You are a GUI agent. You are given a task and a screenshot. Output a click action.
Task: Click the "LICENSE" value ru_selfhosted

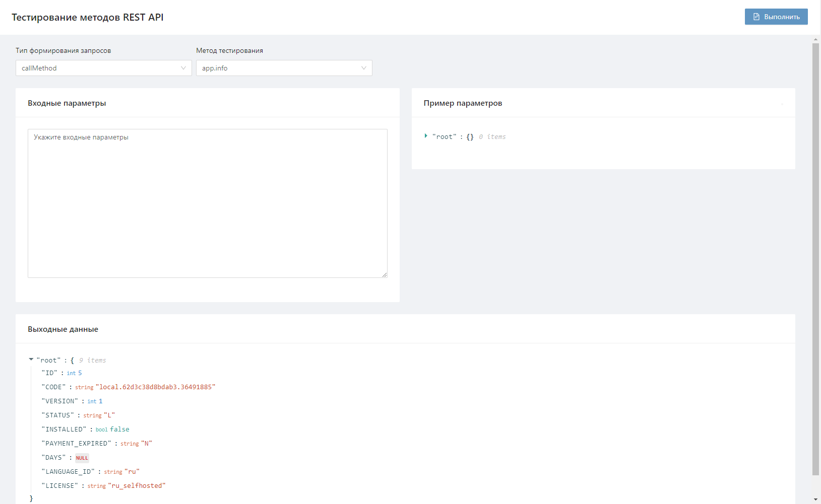click(x=137, y=486)
